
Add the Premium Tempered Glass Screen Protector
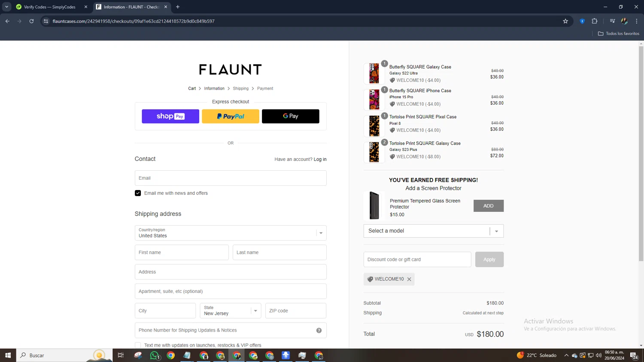click(489, 206)
